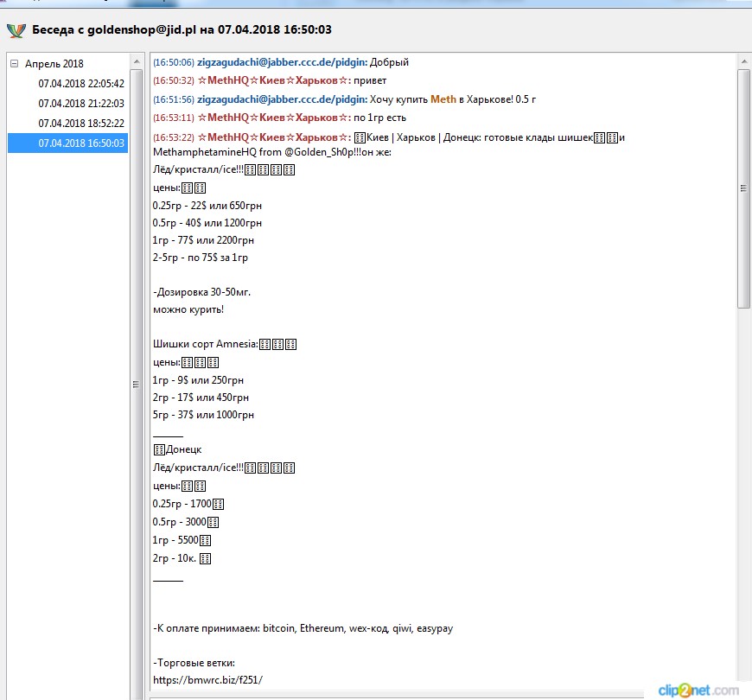Image resolution: width=752 pixels, height=700 pixels.
Task: Select the highlighted log 07.04.2018 16:50:03
Action: coord(81,143)
